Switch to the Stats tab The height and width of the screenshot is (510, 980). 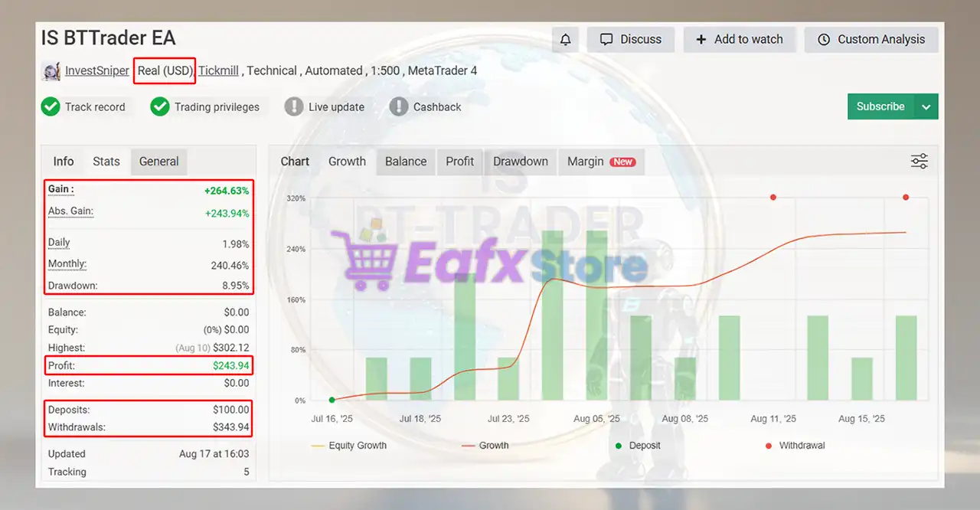pyautogui.click(x=106, y=162)
